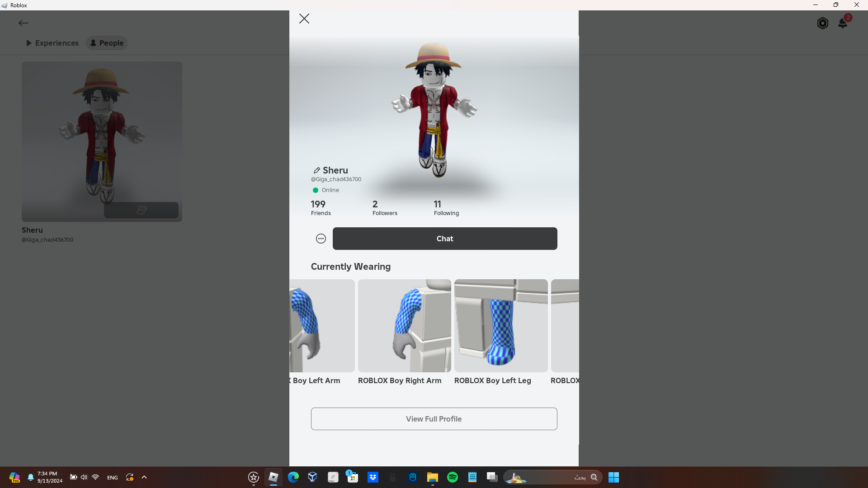The image size is (868, 488).
Task: View Sheru's full profile
Action: click(434, 419)
